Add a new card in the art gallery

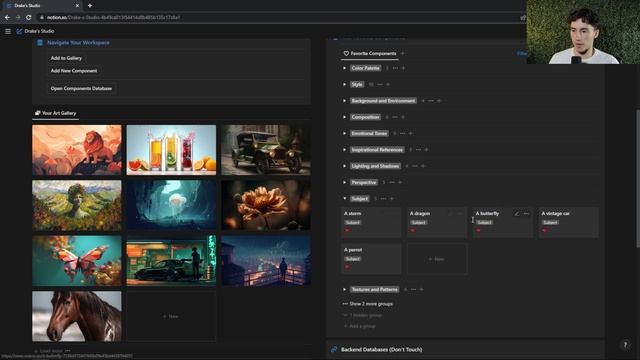171,316
